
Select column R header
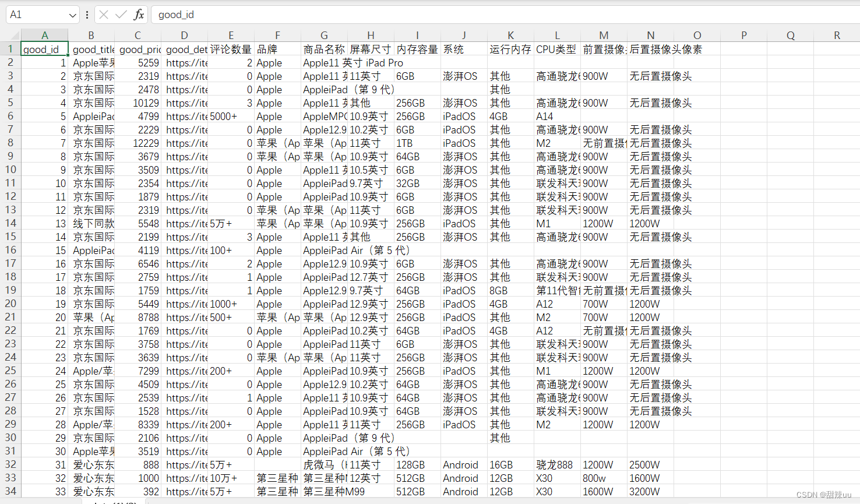point(837,36)
